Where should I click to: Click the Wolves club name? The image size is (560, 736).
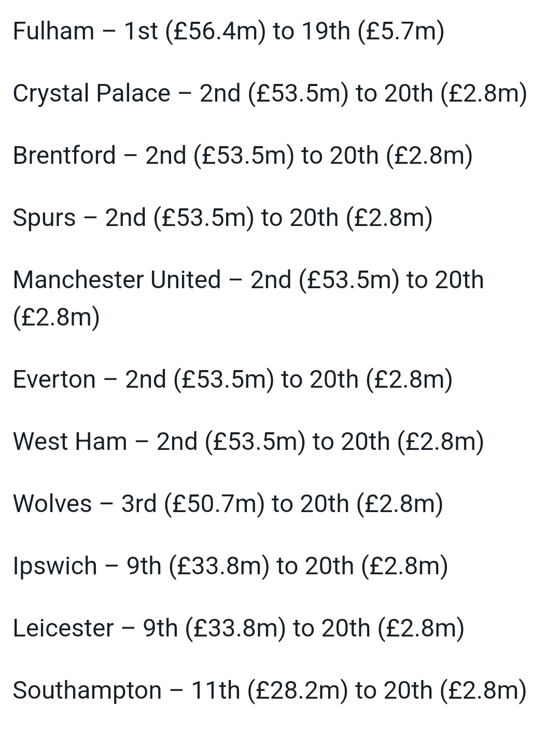point(52,504)
